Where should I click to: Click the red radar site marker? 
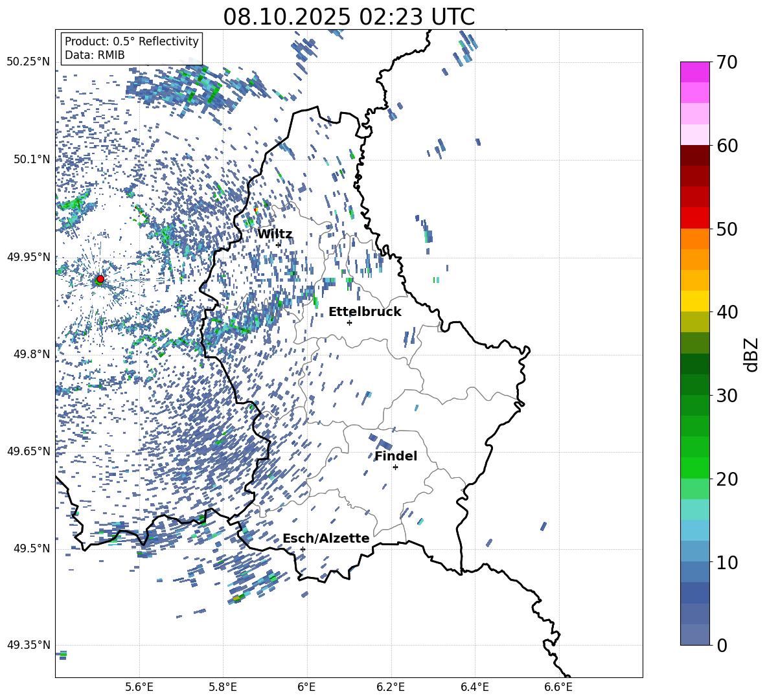(x=100, y=279)
